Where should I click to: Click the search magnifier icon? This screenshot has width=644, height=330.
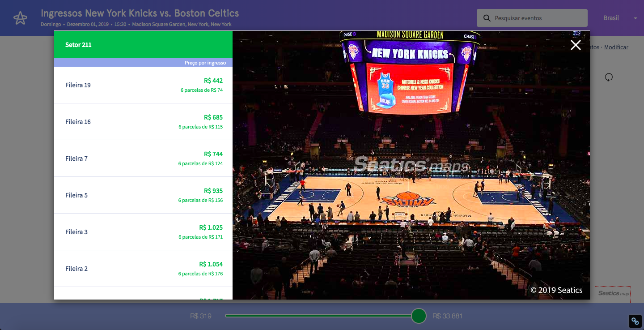(487, 18)
